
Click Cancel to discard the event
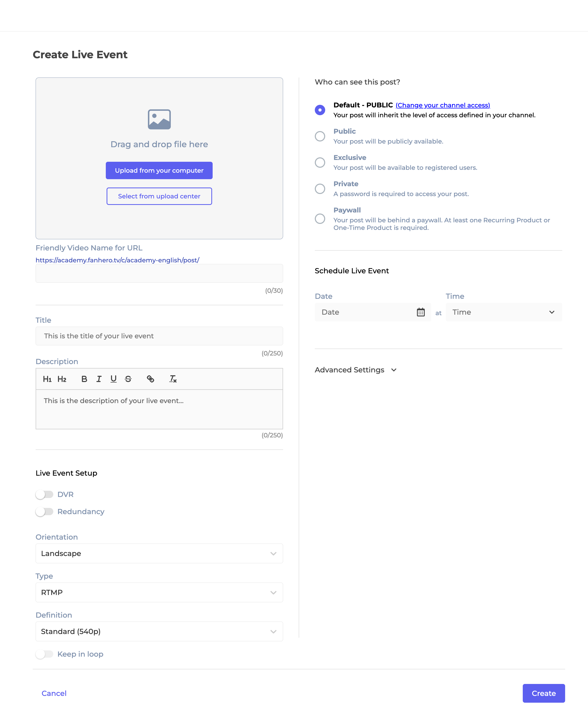[x=54, y=694]
